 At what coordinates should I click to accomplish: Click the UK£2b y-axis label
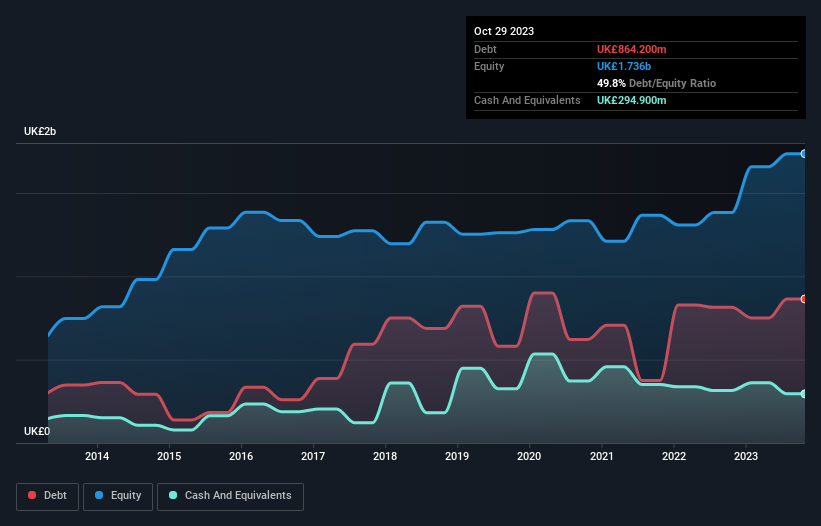(x=41, y=132)
